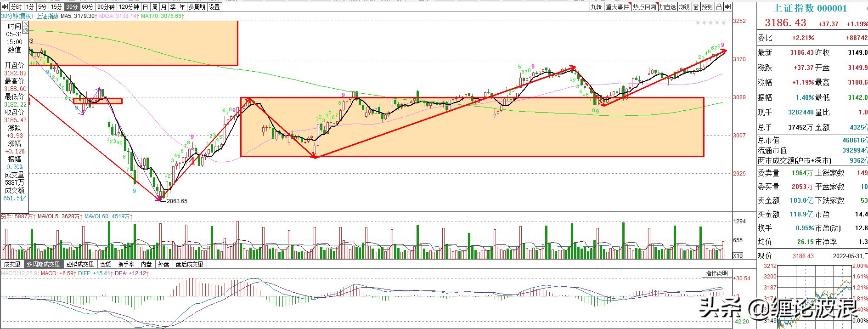The width and height of the screenshot is (868, 329).
Task: Select the 外盘 tab
Action: [163, 264]
